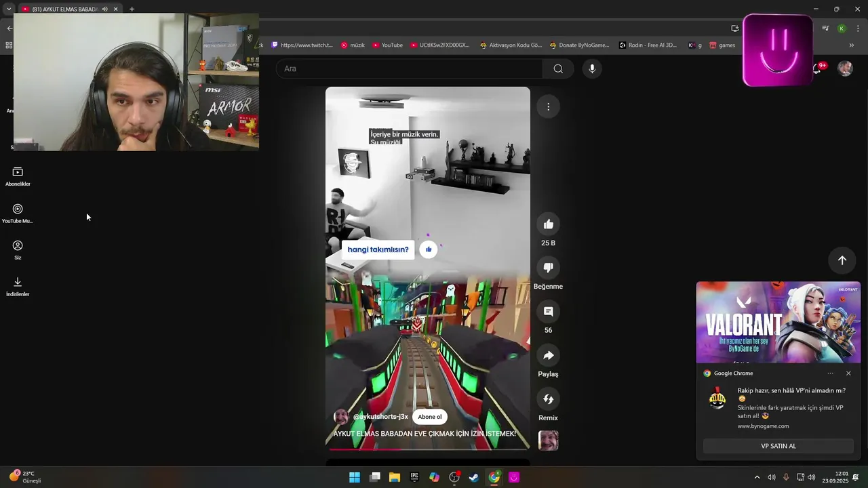Screen dimensions: 868x488
Task: Click the install app icon in address bar
Action: (734, 28)
